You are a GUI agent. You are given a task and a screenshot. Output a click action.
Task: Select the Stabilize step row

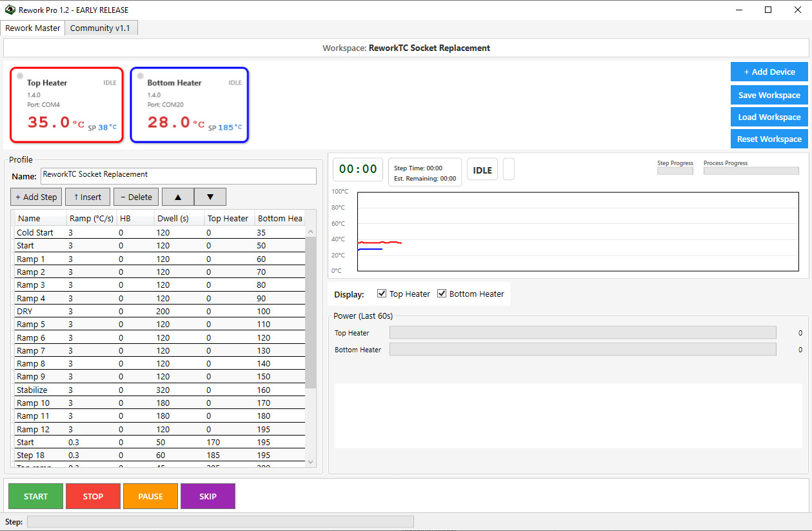click(x=159, y=390)
